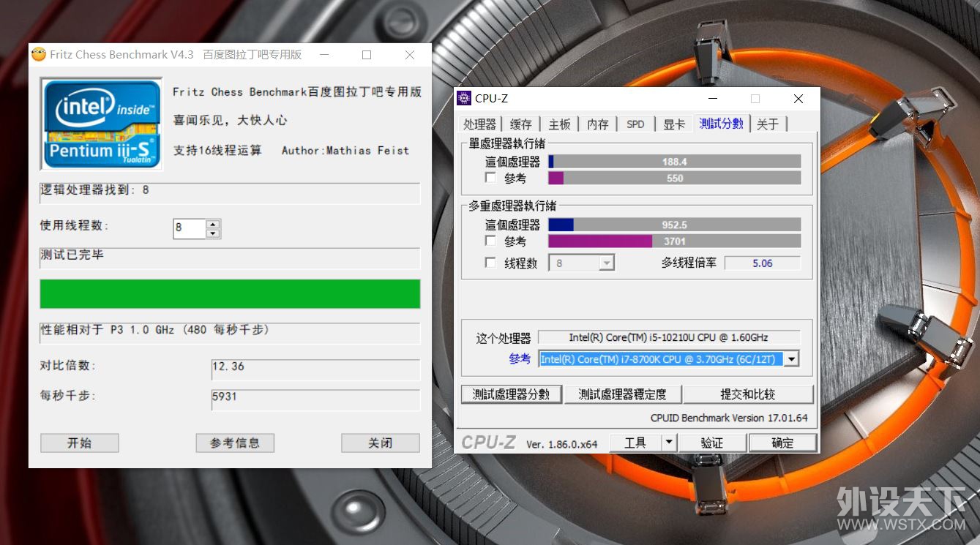
Task: Click the CPU-Z title bar chip icon
Action: (x=464, y=99)
